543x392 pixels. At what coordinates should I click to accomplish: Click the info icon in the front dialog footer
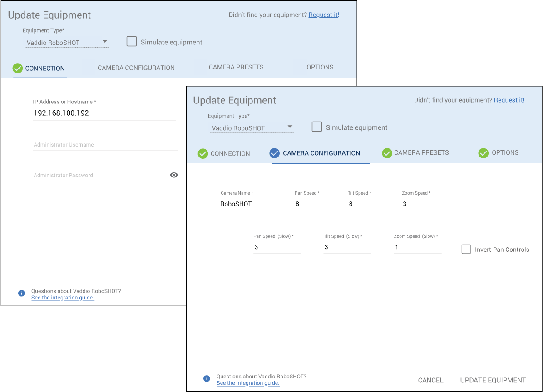pos(207,378)
